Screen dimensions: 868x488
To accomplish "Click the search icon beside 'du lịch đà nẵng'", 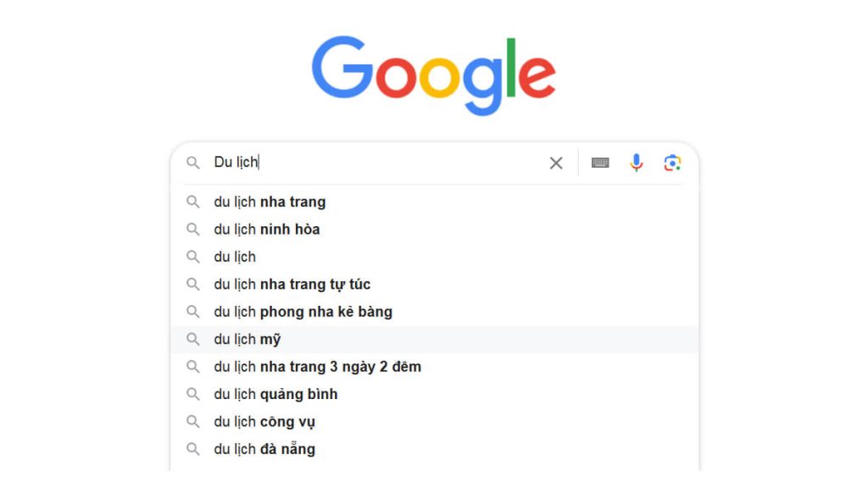I will click(193, 449).
